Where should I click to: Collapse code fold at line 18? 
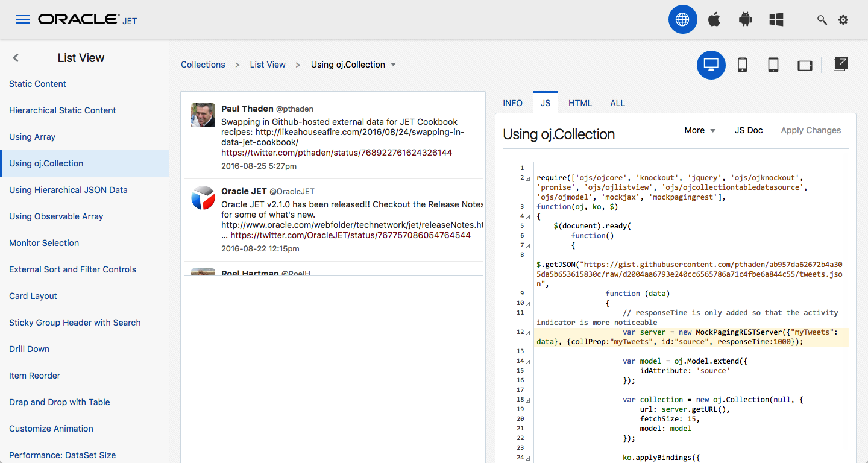click(528, 400)
